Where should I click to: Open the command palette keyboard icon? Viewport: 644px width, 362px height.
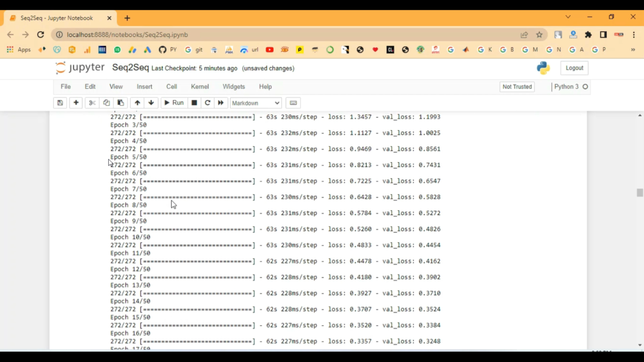tap(293, 103)
